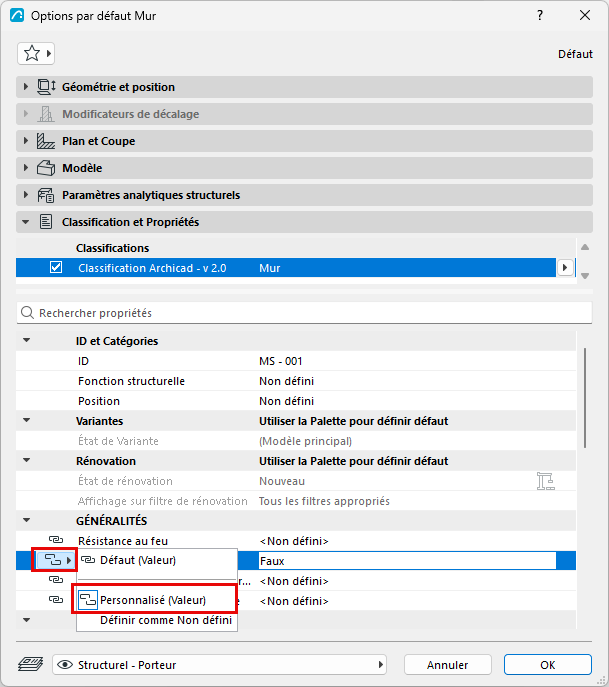Open the Favorites star button
609x687 pixels.
pyautogui.click(x=36, y=53)
